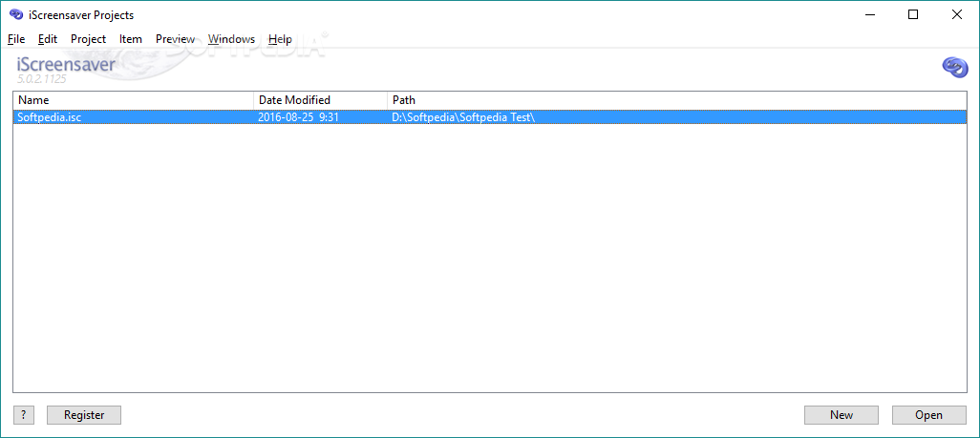This screenshot has width=980, height=438.
Task: Create a project with the New button
Action: [x=842, y=415]
